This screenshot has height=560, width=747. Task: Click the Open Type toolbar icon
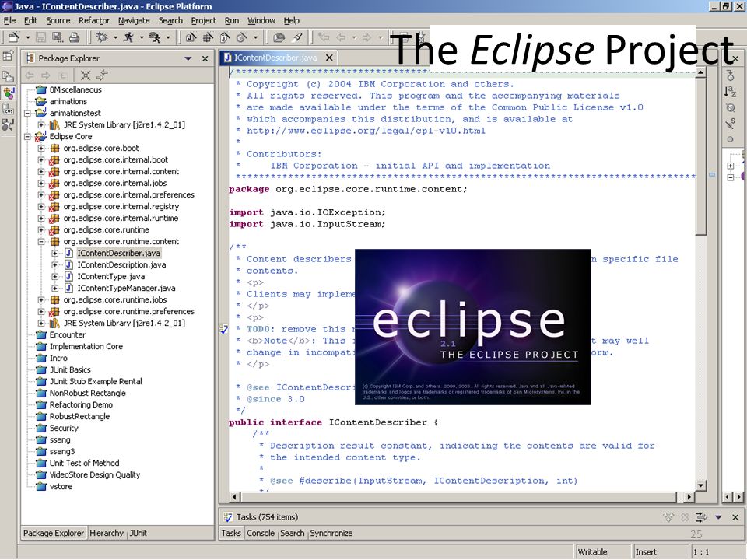point(279,37)
